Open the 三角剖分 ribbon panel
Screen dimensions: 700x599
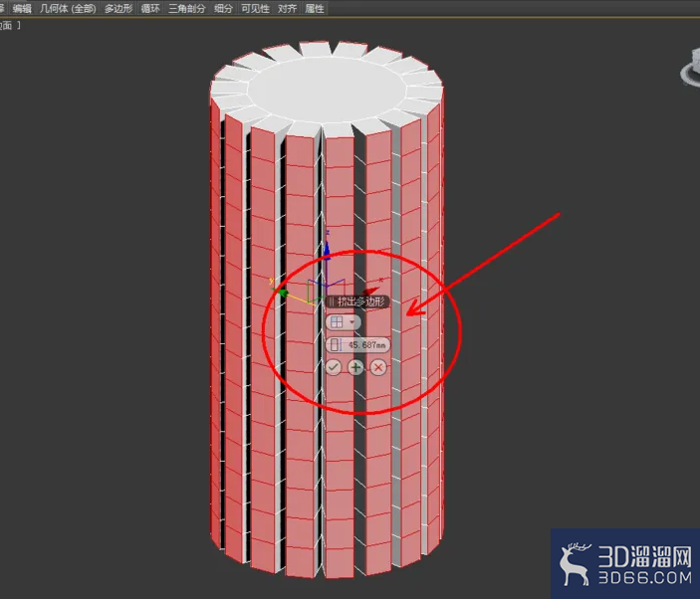186,9
